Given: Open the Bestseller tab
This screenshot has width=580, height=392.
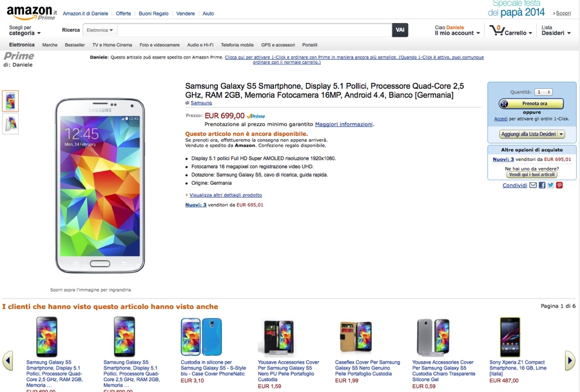Looking at the screenshot, I should pyautogui.click(x=75, y=45).
